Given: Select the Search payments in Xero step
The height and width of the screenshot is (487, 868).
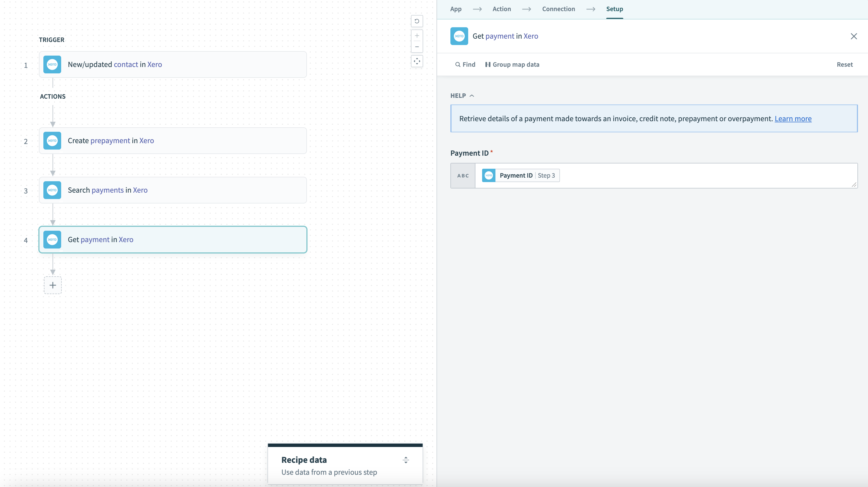Looking at the screenshot, I should point(173,190).
